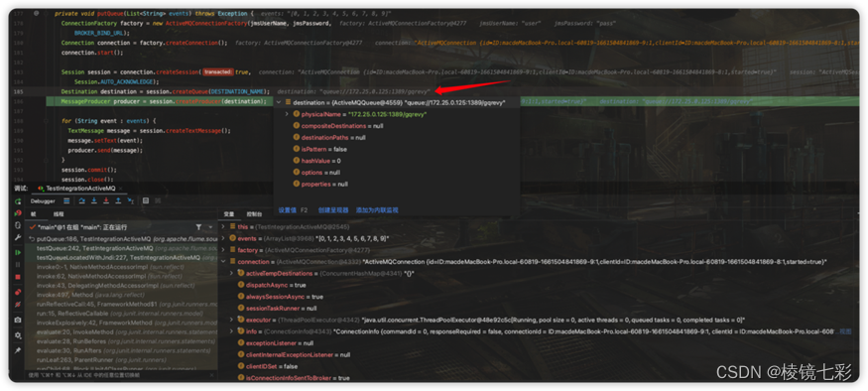Filter frames with the funnel icon

198,227
